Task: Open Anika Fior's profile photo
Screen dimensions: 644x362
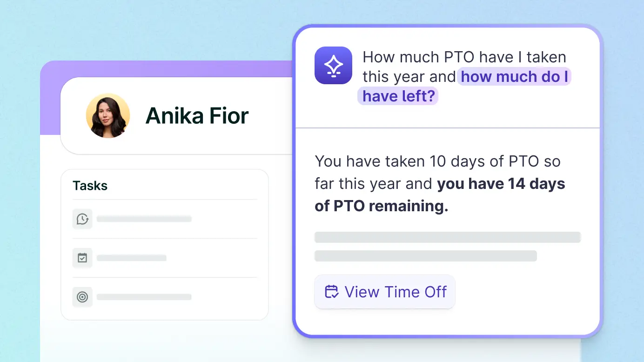Action: [x=108, y=115]
